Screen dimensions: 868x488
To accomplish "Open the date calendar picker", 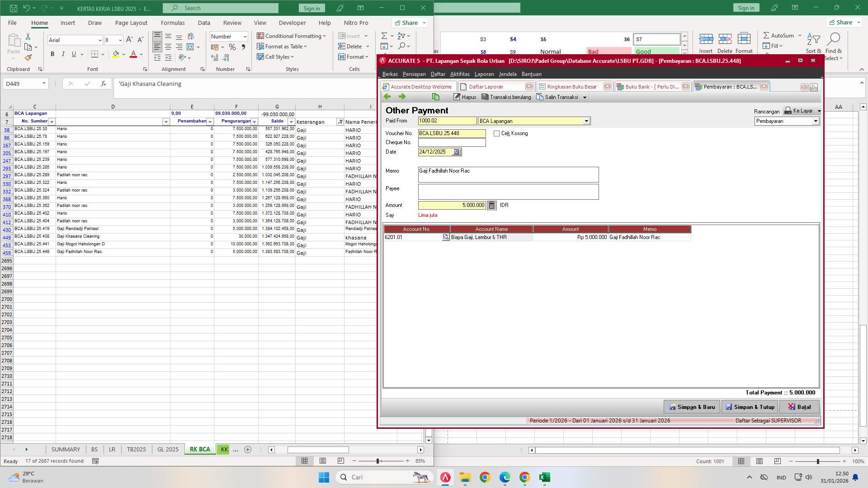I will coord(457,152).
